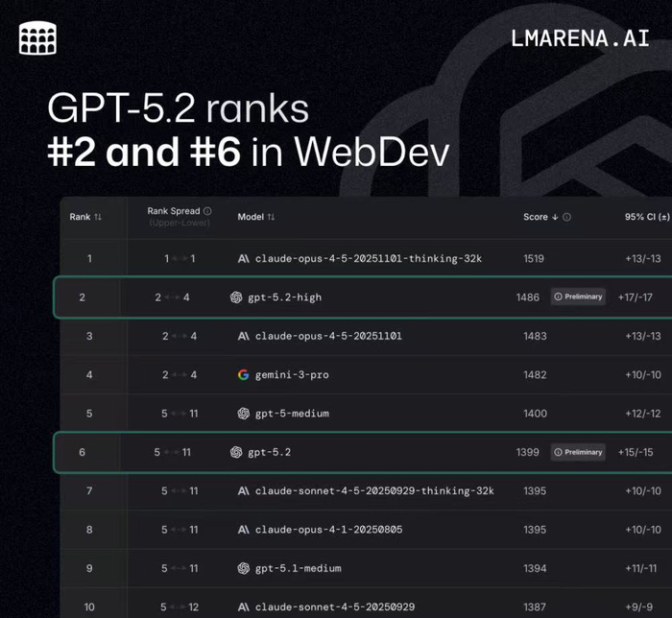672x618 pixels.
Task: Click Anthropic icon beside claude-sonnet-4-5-20250929-thinking-32k
Action: click(244, 490)
